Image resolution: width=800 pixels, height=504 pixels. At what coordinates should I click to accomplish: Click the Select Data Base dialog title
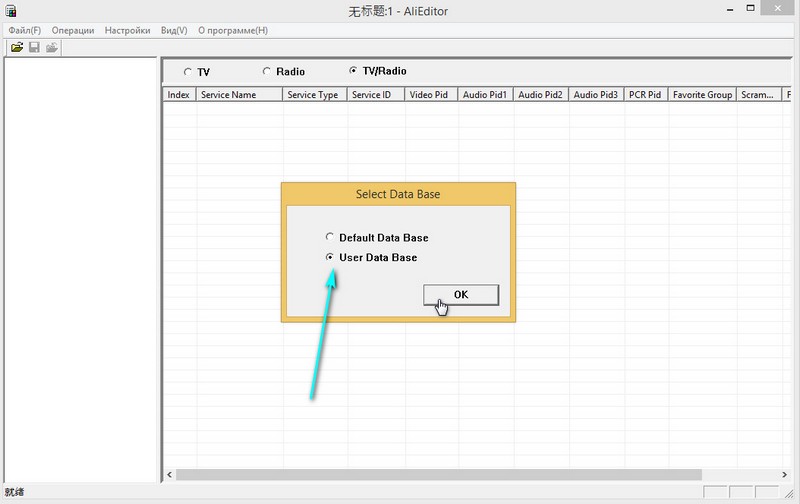tap(398, 194)
